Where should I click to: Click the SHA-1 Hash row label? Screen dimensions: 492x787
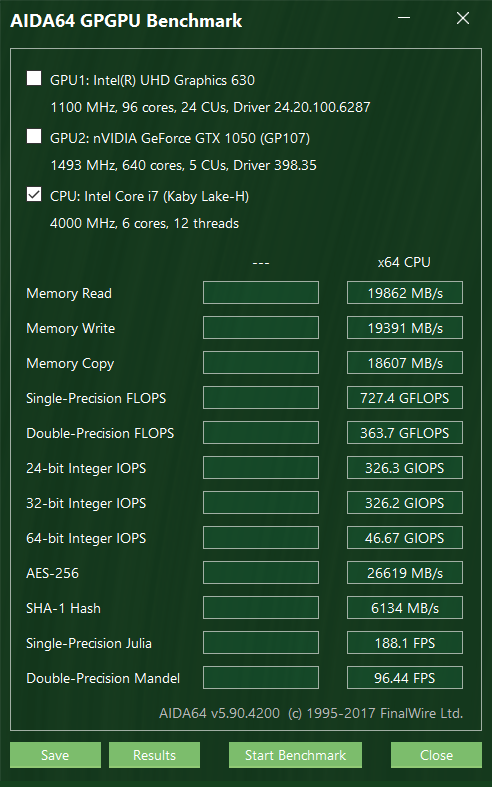(x=63, y=608)
